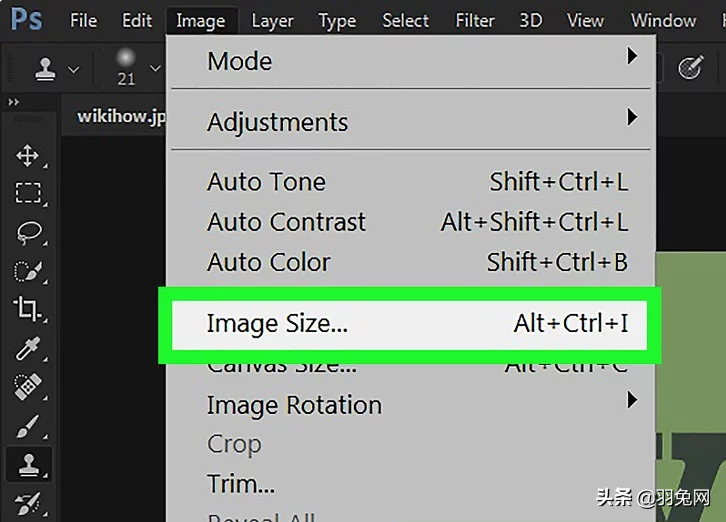Viewport: 726px width, 522px height.
Task: Open the File menu
Action: 83,20
